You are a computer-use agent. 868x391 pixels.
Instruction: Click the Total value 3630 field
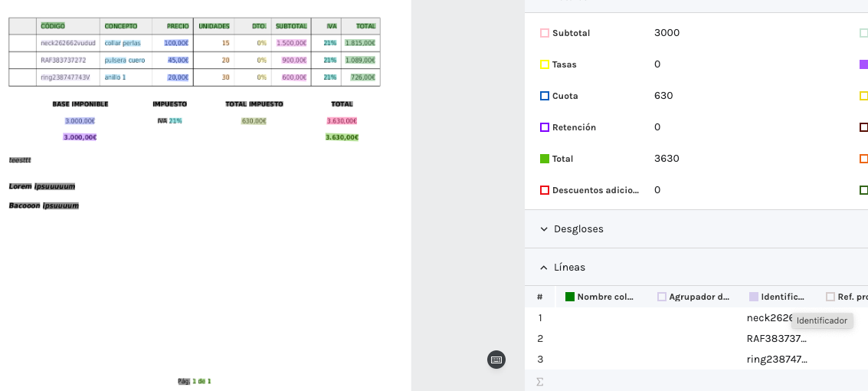coord(667,159)
